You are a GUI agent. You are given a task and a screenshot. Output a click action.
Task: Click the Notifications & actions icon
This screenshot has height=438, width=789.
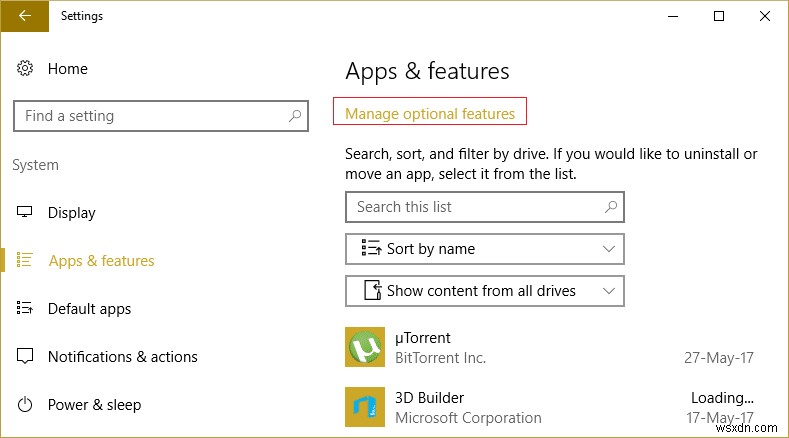(25, 357)
